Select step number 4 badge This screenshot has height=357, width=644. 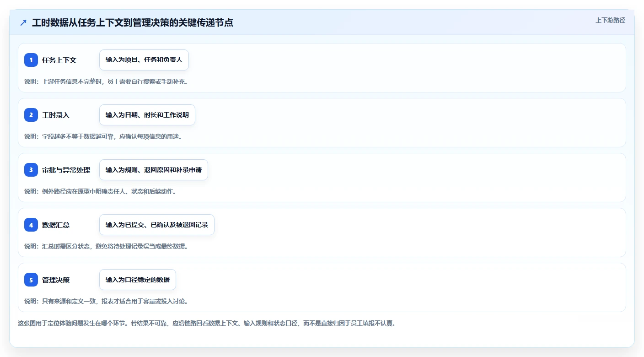pyautogui.click(x=31, y=225)
